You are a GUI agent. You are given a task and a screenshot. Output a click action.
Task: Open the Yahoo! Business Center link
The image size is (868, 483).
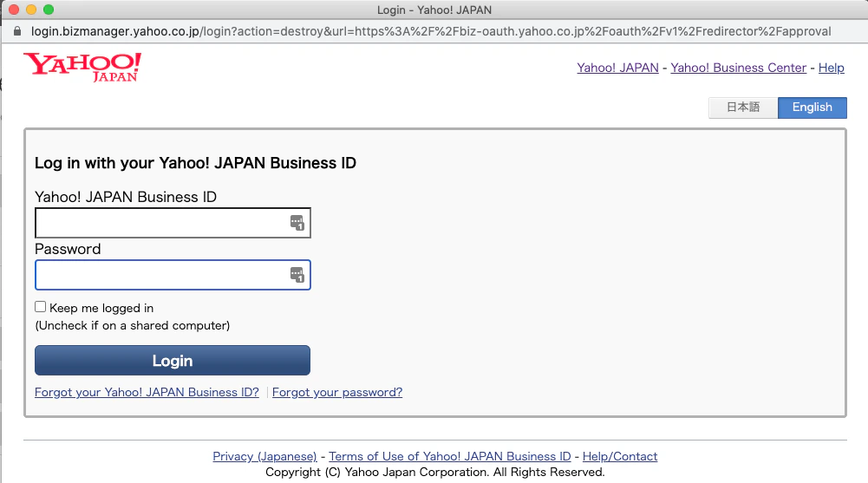(x=739, y=68)
